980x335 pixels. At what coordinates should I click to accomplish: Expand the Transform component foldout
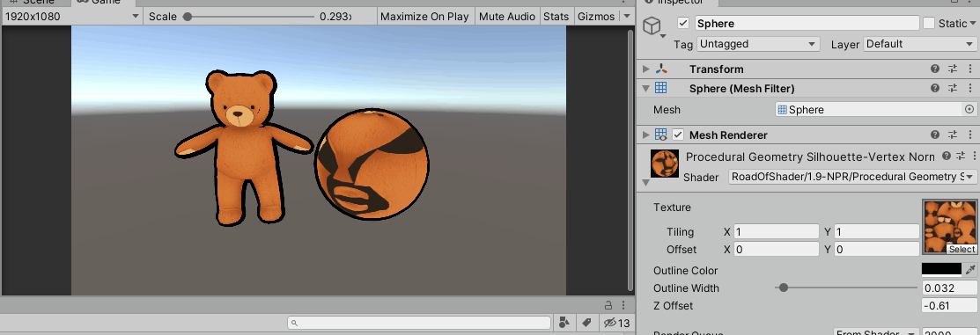pos(646,69)
